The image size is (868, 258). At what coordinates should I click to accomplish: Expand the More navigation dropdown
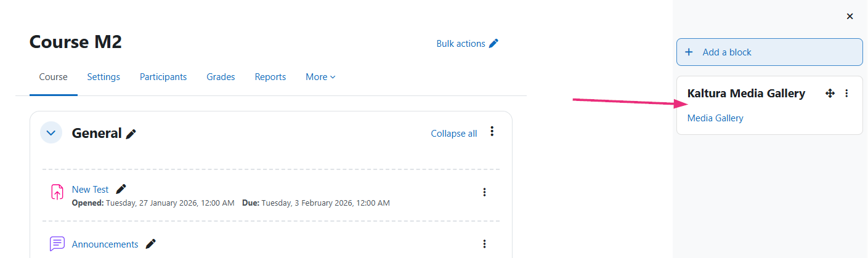[320, 77]
